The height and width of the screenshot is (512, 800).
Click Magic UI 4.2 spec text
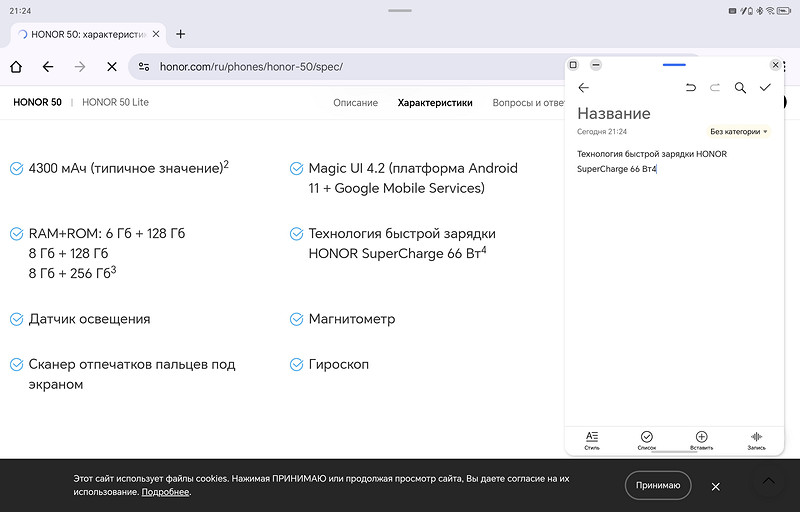point(413,178)
